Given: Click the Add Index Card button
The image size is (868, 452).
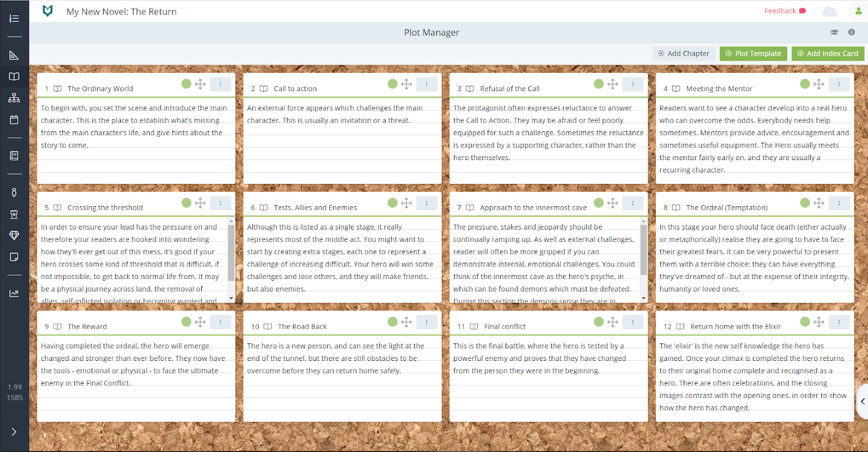Looking at the screenshot, I should point(827,53).
